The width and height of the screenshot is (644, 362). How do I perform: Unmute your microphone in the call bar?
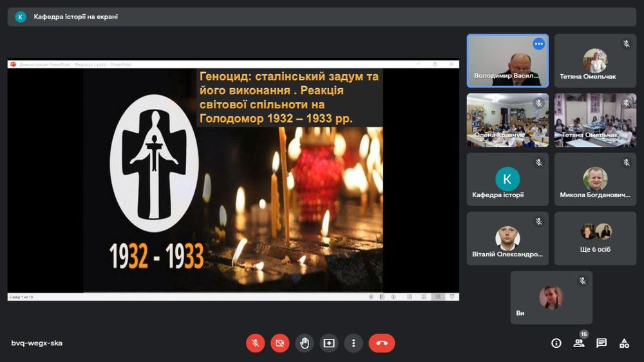point(256,343)
